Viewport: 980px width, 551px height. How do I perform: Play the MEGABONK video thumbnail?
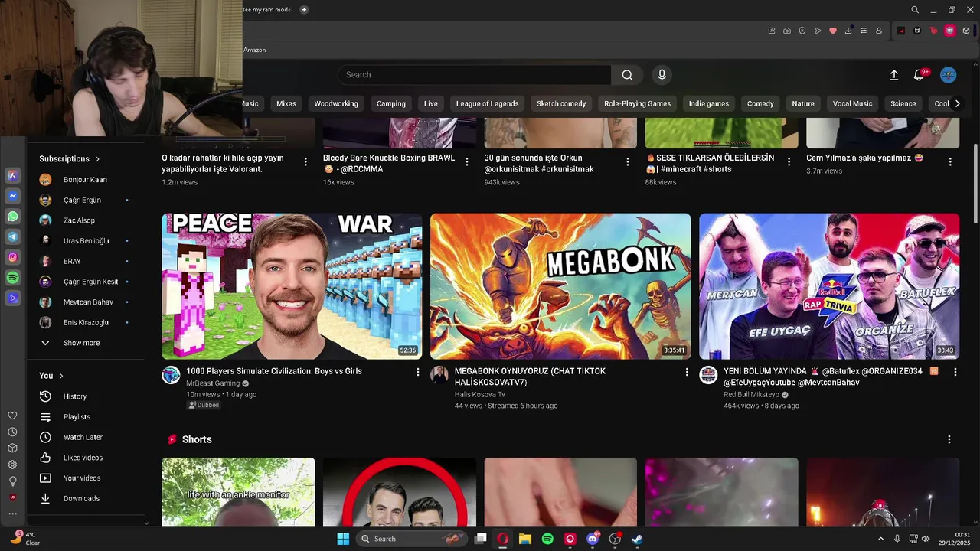[560, 286]
